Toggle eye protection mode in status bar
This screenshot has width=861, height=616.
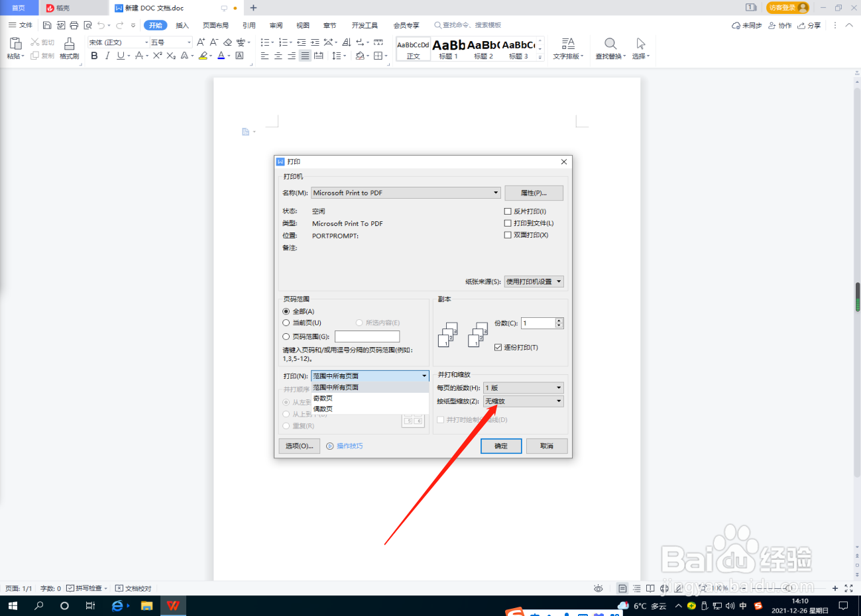(x=599, y=588)
